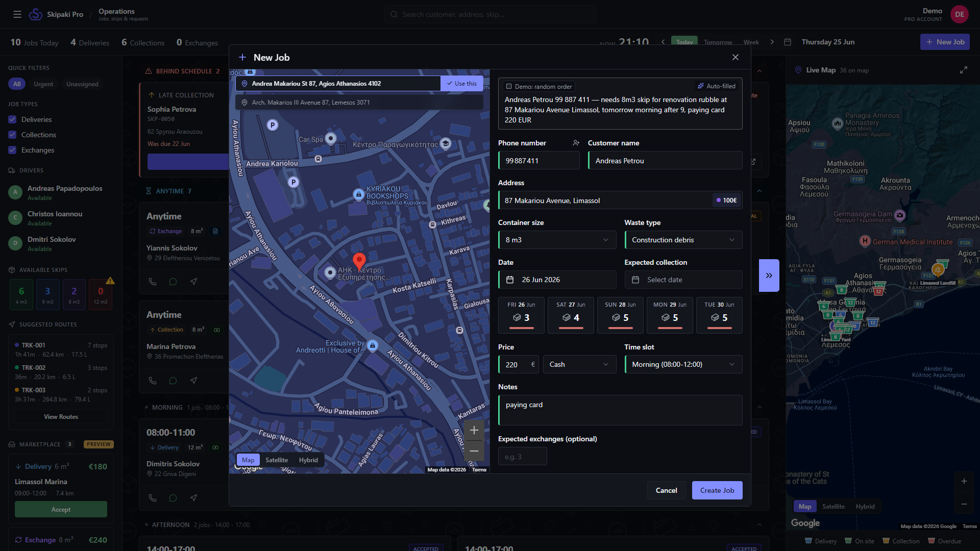Open the hamburger navigation menu

(x=17, y=14)
